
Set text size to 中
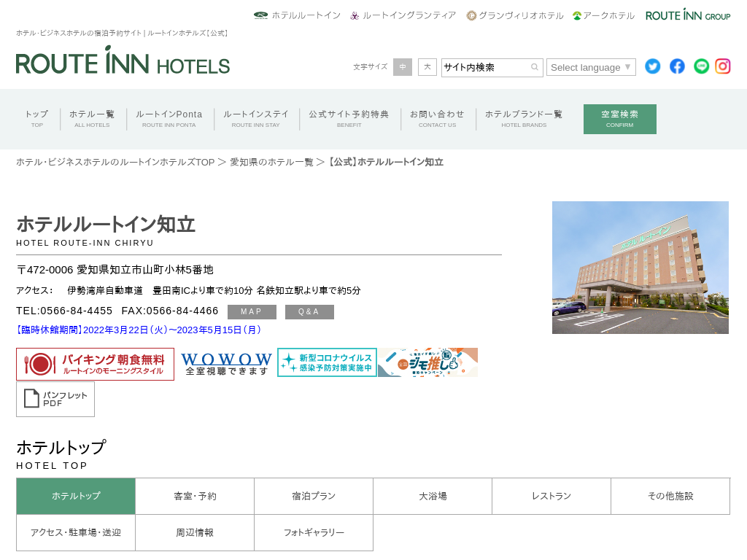(403, 67)
